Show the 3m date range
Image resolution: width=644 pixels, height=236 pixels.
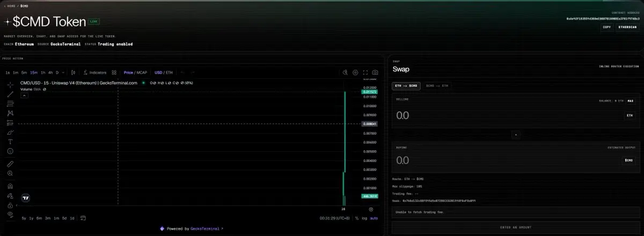click(x=48, y=218)
